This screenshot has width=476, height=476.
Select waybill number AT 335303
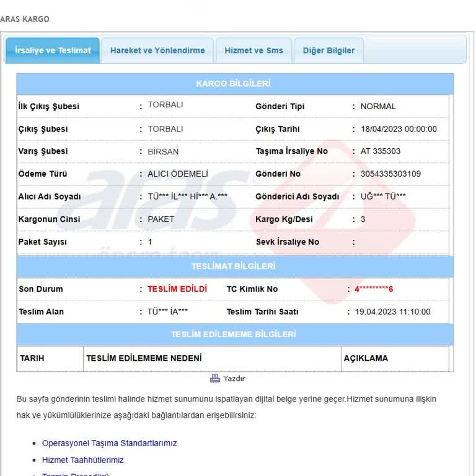(x=381, y=151)
